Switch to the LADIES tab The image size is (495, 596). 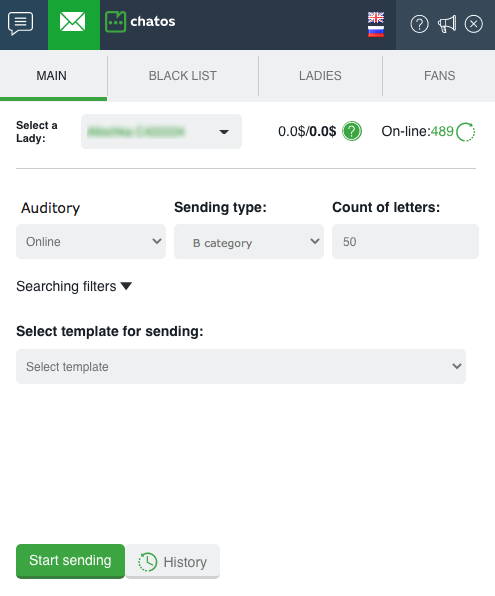pos(320,76)
